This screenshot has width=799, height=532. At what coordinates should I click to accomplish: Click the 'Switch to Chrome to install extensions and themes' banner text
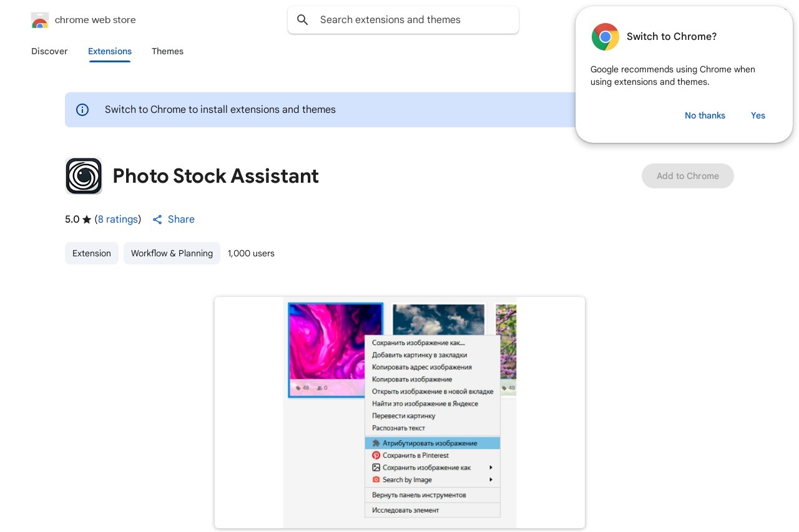click(x=220, y=110)
